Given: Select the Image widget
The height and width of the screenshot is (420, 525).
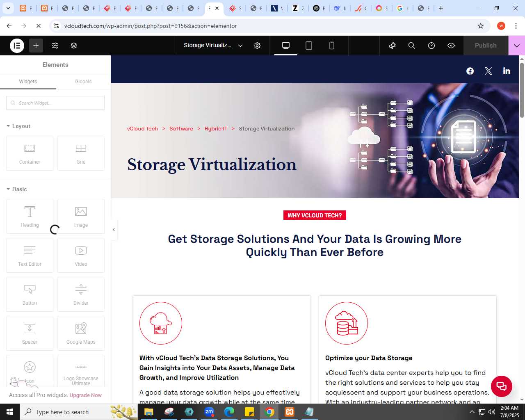Looking at the screenshot, I should tap(81, 216).
